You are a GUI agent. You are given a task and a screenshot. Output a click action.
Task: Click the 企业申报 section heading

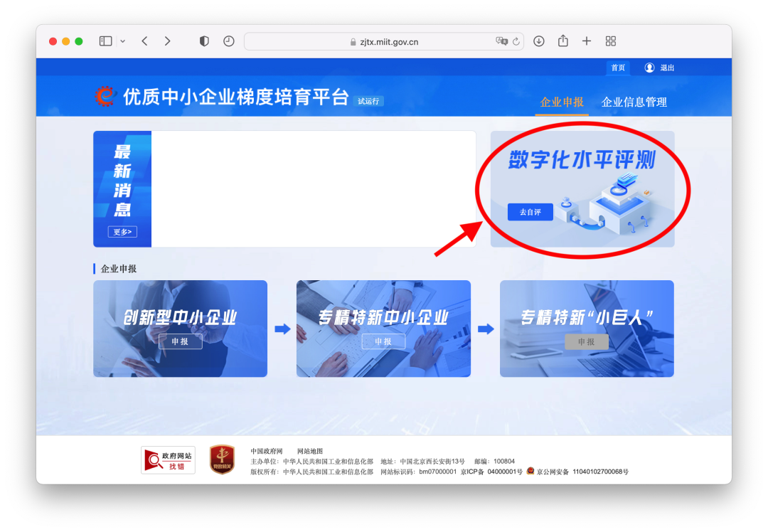(x=119, y=268)
